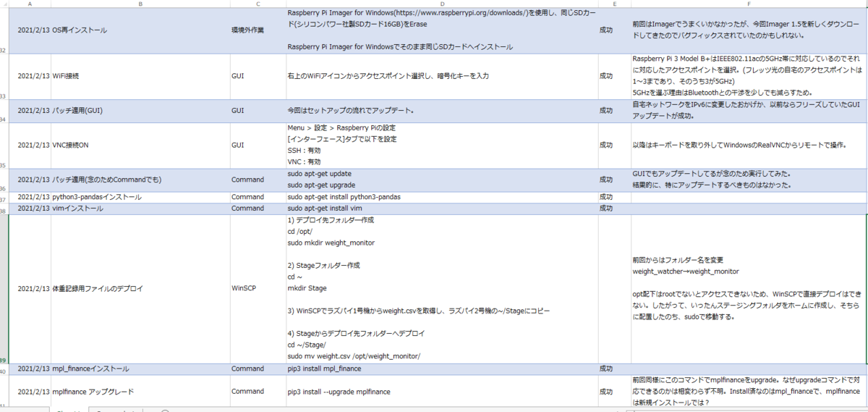This screenshot has width=868, height=412.
Task: Select the cell 'パッチ適用(GUI)'
Action: 140,112
